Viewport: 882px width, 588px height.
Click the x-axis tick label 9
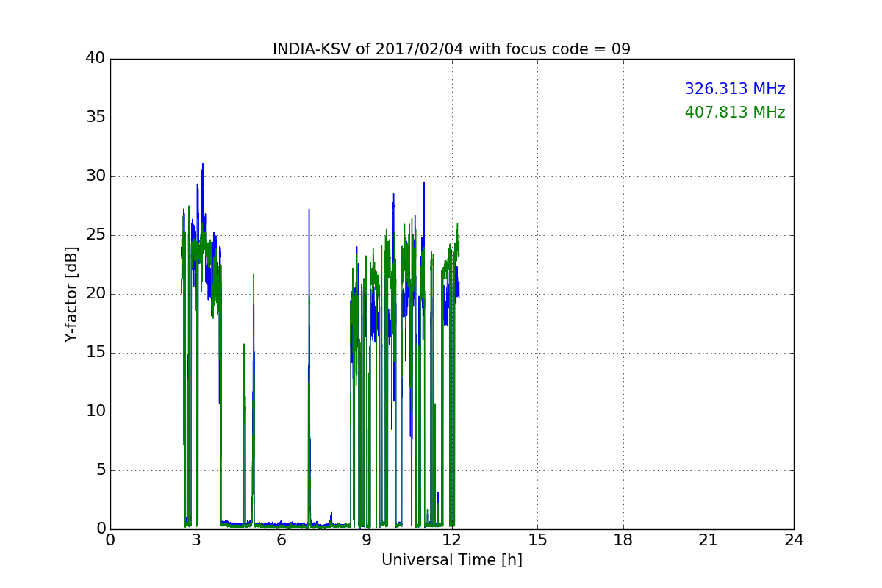[x=367, y=540]
